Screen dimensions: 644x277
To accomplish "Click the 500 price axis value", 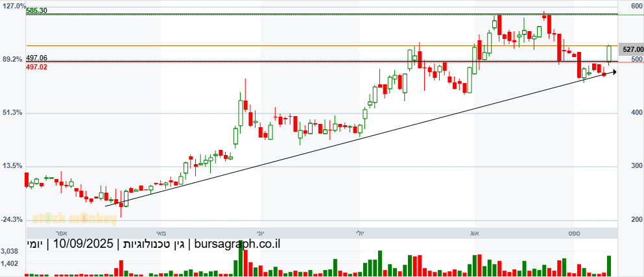I will click(637, 60).
